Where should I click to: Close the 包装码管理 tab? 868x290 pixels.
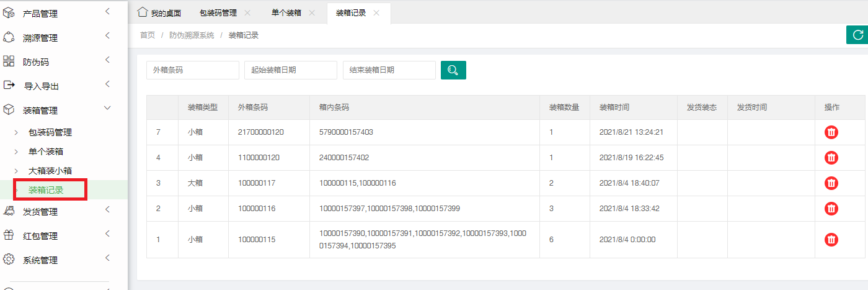pyautogui.click(x=247, y=13)
